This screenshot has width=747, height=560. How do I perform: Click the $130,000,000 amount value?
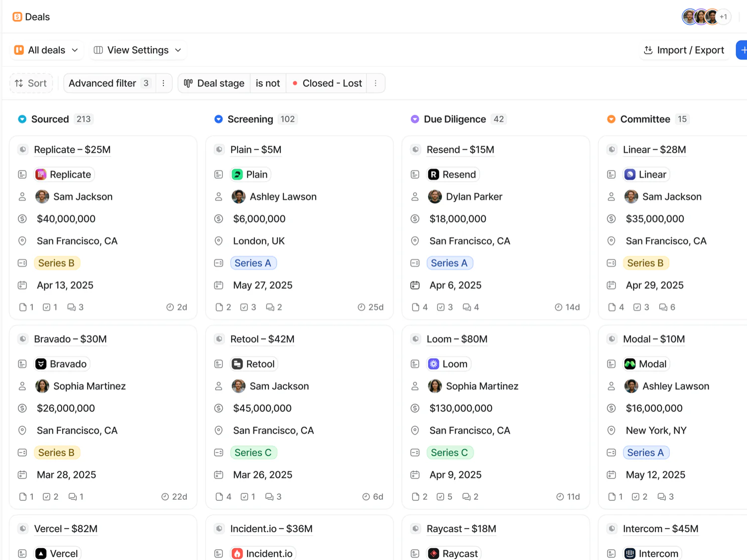pos(461,409)
